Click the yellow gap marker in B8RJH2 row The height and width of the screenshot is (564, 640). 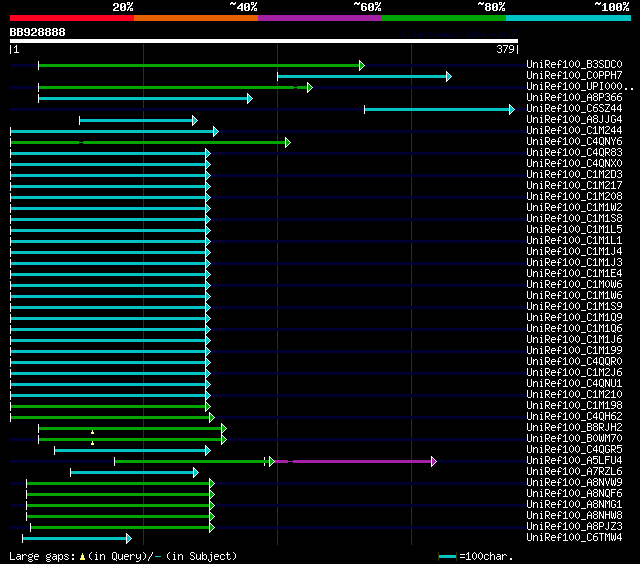93,432
